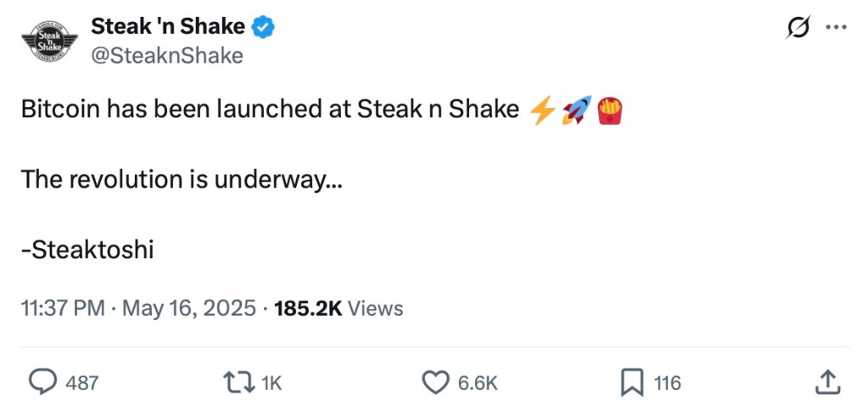Image resolution: width=868 pixels, height=411 pixels.
Task: Click the french fries emoji
Action: point(609,110)
